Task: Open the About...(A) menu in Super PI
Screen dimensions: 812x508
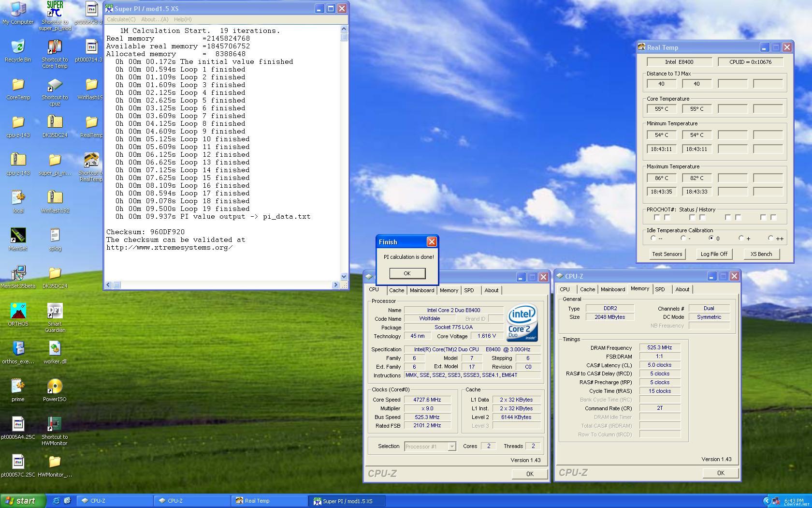Action: [x=155, y=19]
